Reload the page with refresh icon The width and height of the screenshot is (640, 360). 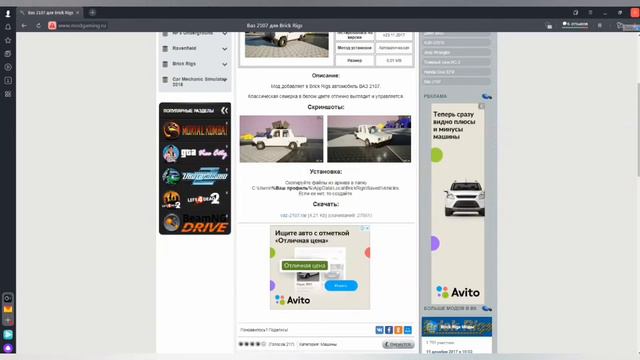coord(38,26)
